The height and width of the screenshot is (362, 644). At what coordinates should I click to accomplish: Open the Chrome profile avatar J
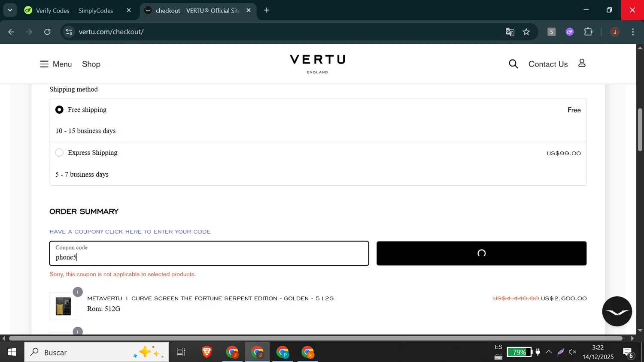click(615, 32)
